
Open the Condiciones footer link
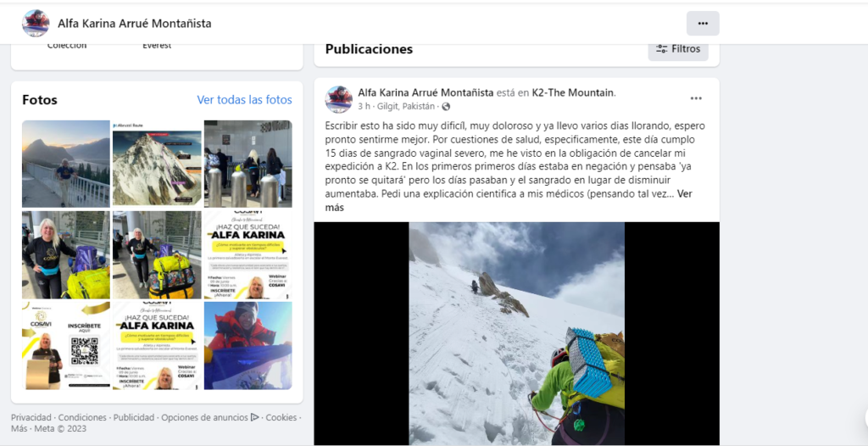pyautogui.click(x=82, y=417)
